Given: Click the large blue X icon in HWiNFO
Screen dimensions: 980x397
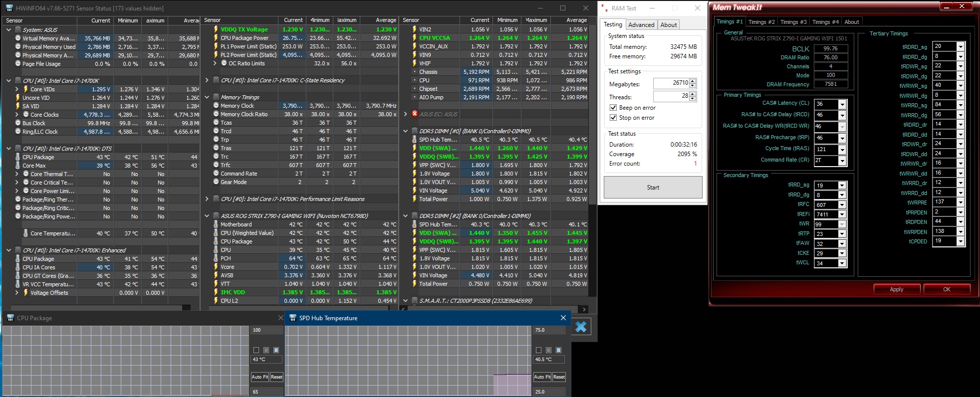Looking at the screenshot, I should [581, 327].
